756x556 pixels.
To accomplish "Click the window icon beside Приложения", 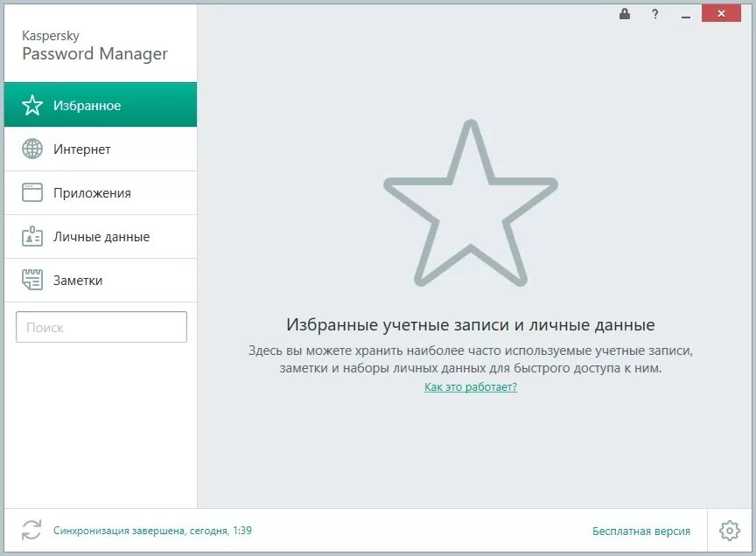I will coord(32,192).
